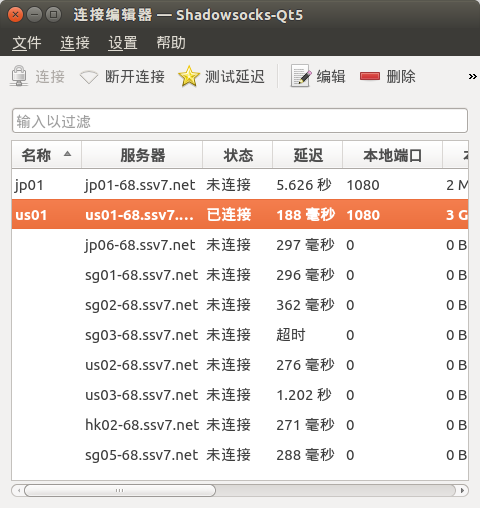This screenshot has height=508, width=480.
Task: Select the jp01 row name
Action: click(29, 185)
